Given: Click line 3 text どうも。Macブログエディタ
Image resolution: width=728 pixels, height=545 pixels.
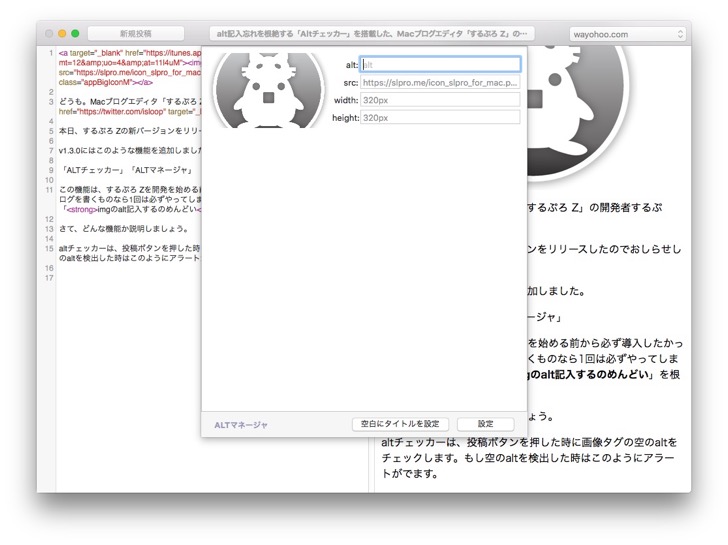Looking at the screenshot, I should 130,106.
